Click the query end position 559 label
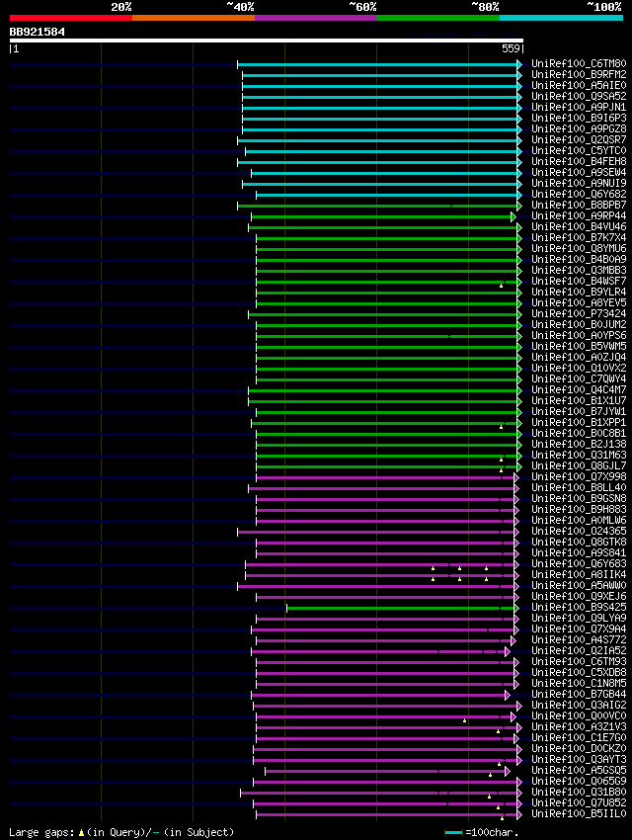632x840 pixels. pos(511,48)
